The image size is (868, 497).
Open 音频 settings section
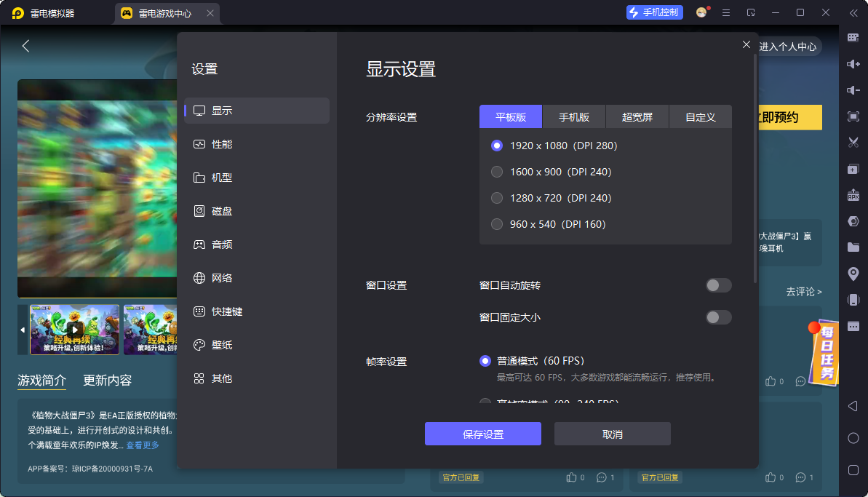(257, 244)
